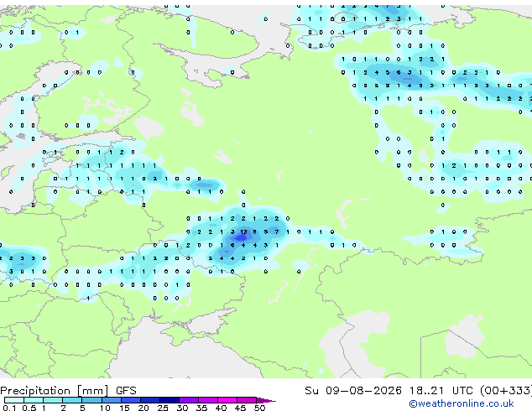The height and width of the screenshot is (411, 532).
Task: Click the 'Precipitation [mm] GFS' title text
Action: pyautogui.click(x=68, y=391)
